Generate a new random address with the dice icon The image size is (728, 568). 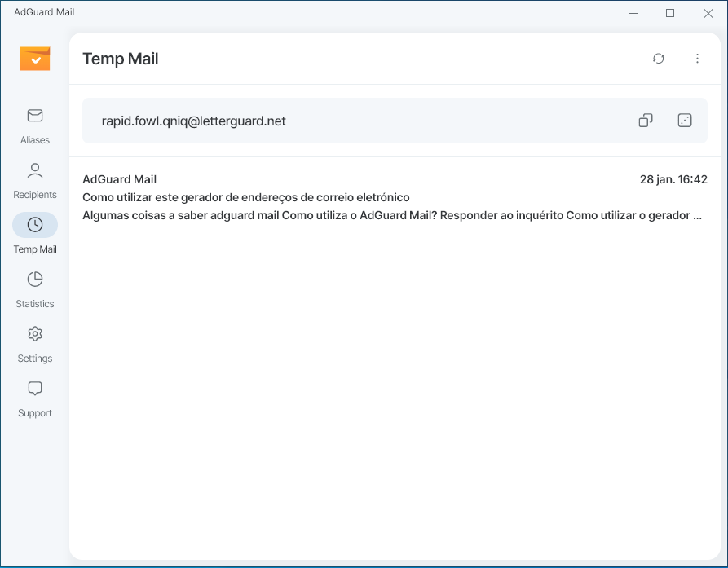685,121
